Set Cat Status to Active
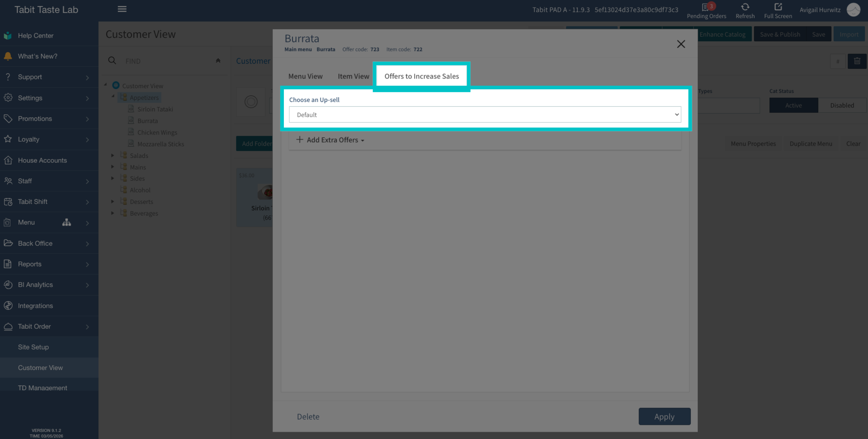Viewport: 868px width, 439px height. pyautogui.click(x=793, y=105)
